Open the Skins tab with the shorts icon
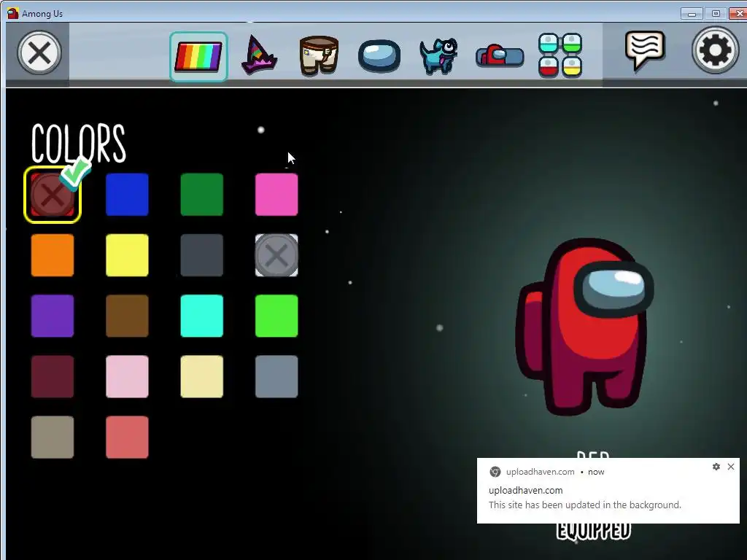The image size is (747, 560). [x=319, y=55]
